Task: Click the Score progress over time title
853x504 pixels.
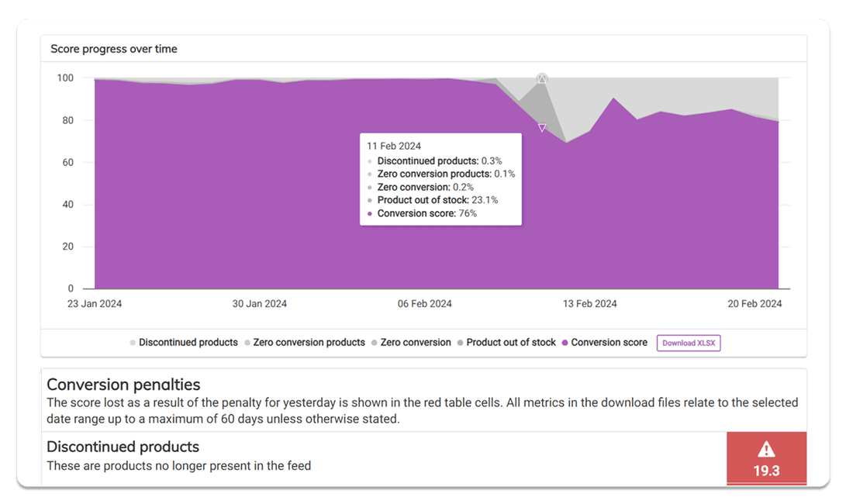Action: click(x=114, y=49)
